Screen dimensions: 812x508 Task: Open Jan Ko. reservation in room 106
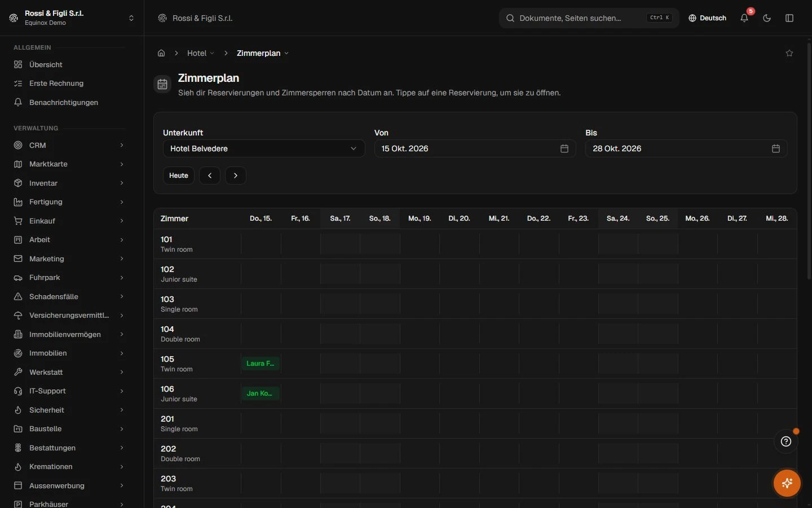(x=261, y=393)
